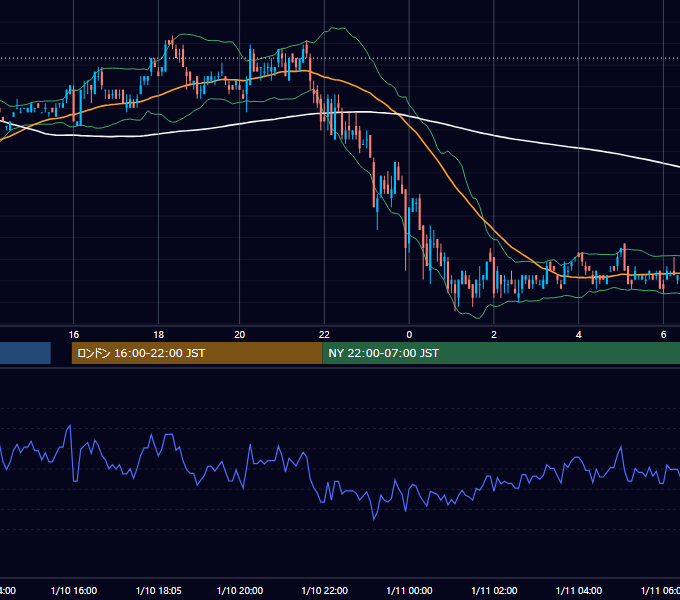Click the 1/10 16:00 timestamp on indicator axis
Screen dimensions: 680x600
[74, 590]
